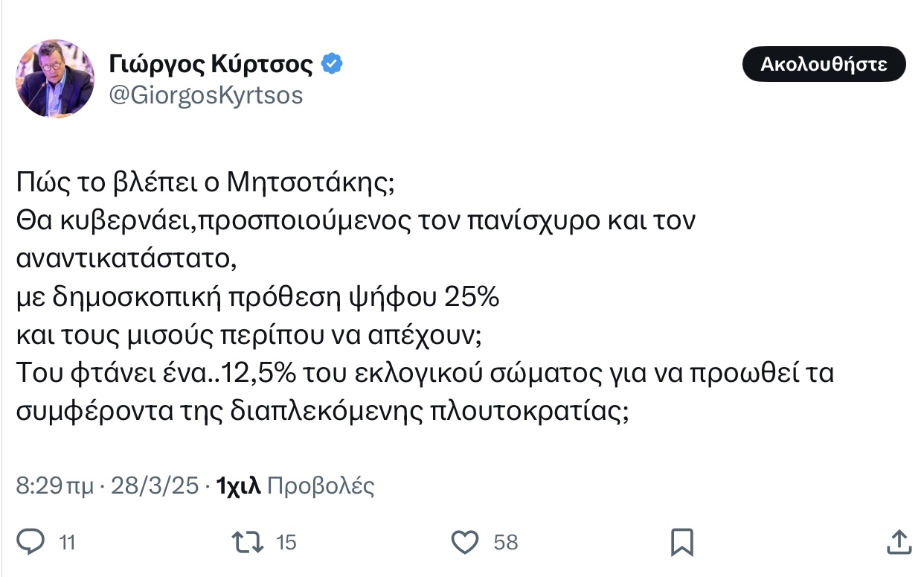Click the reply count 11
Viewport: 924px width, 577px height.
coord(68,543)
